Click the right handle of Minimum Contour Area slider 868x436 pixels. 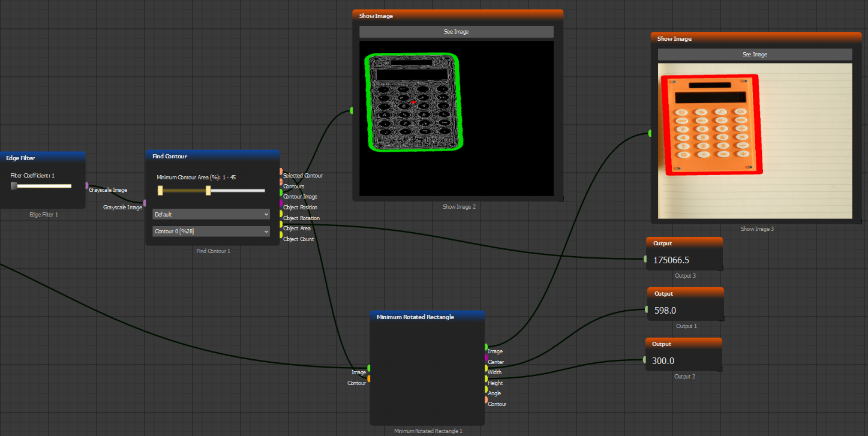click(x=208, y=191)
